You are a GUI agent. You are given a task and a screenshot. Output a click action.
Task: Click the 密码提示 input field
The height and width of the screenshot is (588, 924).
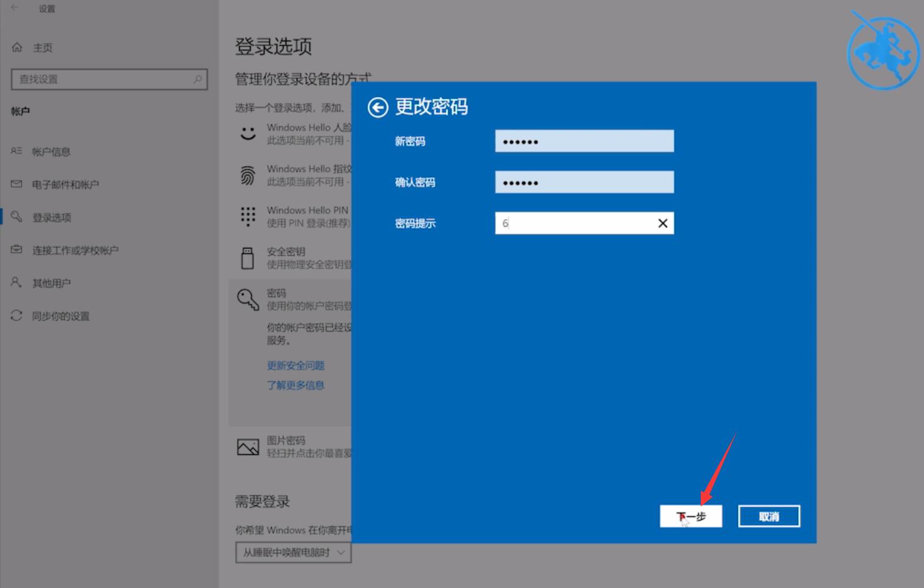(x=585, y=223)
